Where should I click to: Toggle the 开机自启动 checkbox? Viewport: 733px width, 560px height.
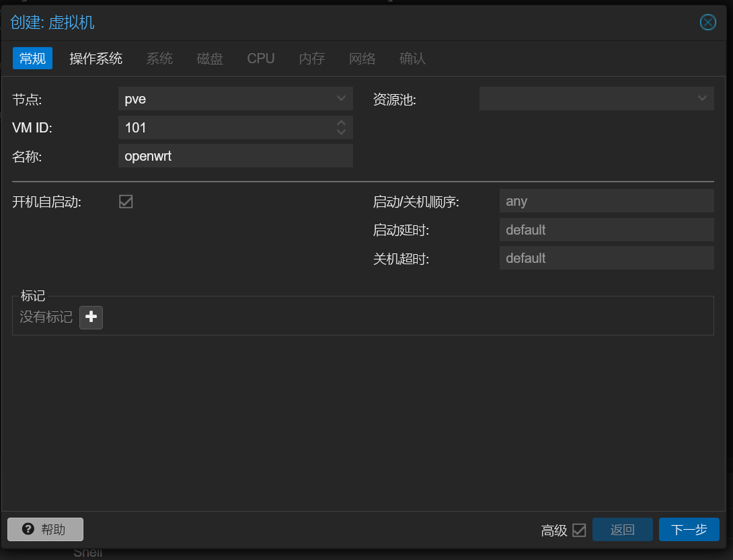pyautogui.click(x=126, y=201)
